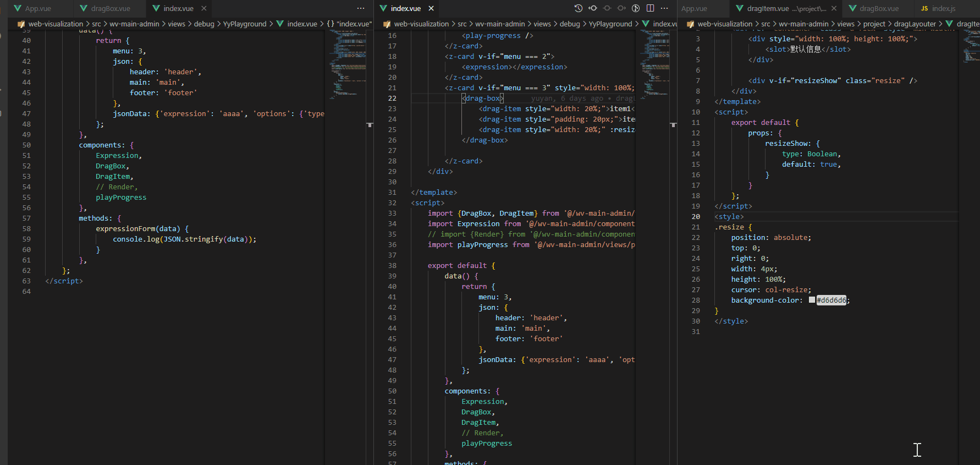Image resolution: width=980 pixels, height=465 pixels.
Task: Open App.vue tab in left group
Action: coord(38,8)
